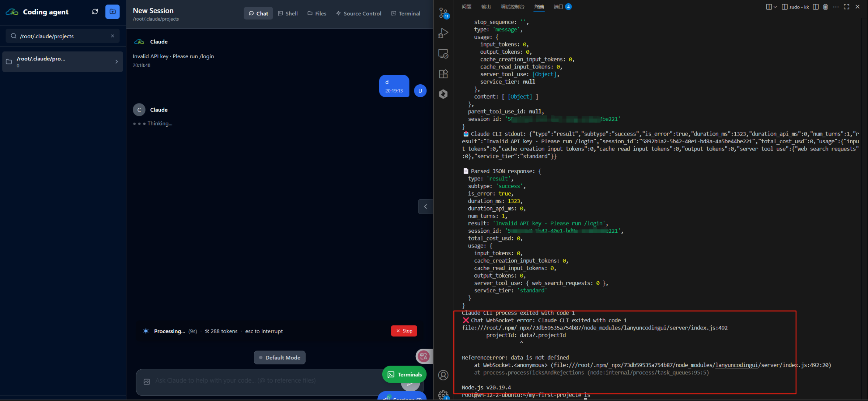This screenshot has height=401, width=868.
Task: Switch to the 输出 panel tab
Action: [486, 7]
